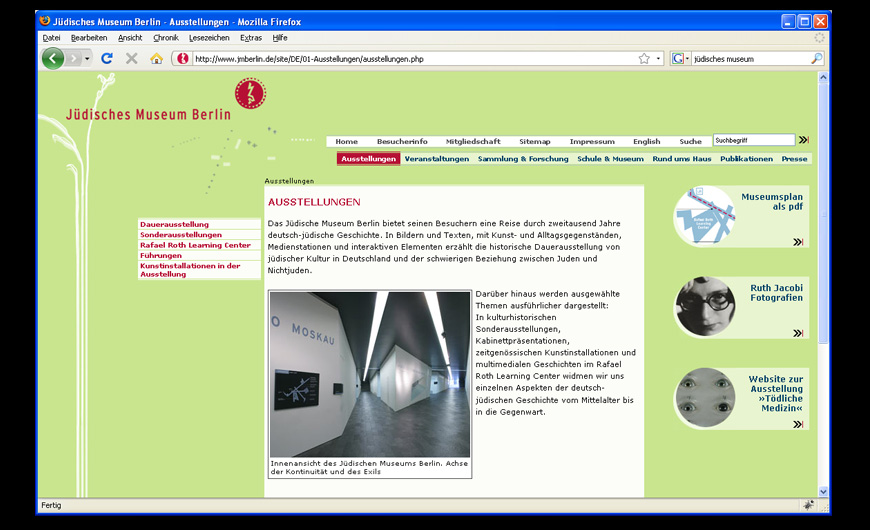Viewport: 870px width, 530px height.
Task: Select the Ausstellungen tab
Action: click(x=368, y=159)
